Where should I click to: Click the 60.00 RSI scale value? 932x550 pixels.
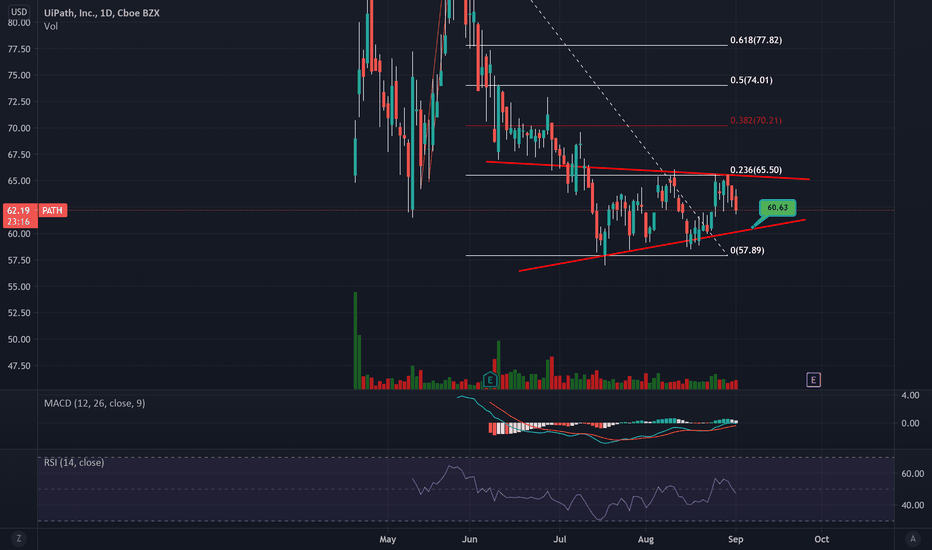pos(912,474)
